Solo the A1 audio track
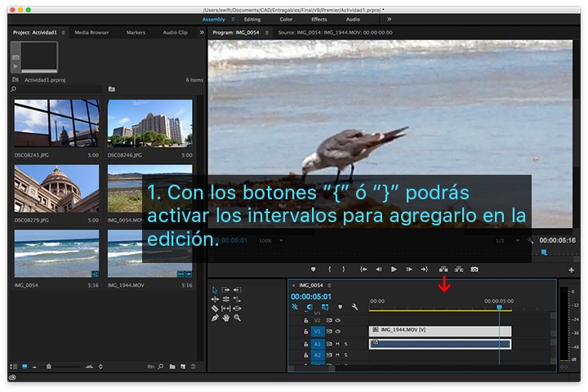 345,344
